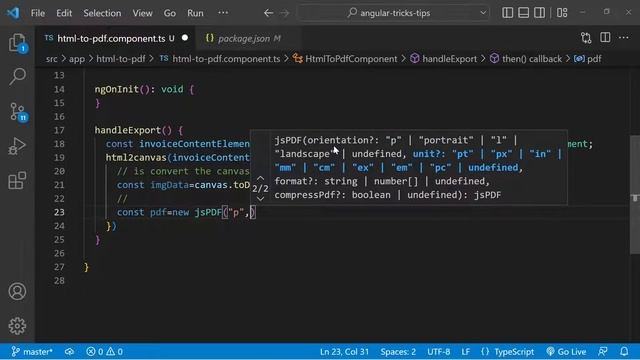Open the Go menu
Viewport: 640px width, 360px height.
[170, 13]
